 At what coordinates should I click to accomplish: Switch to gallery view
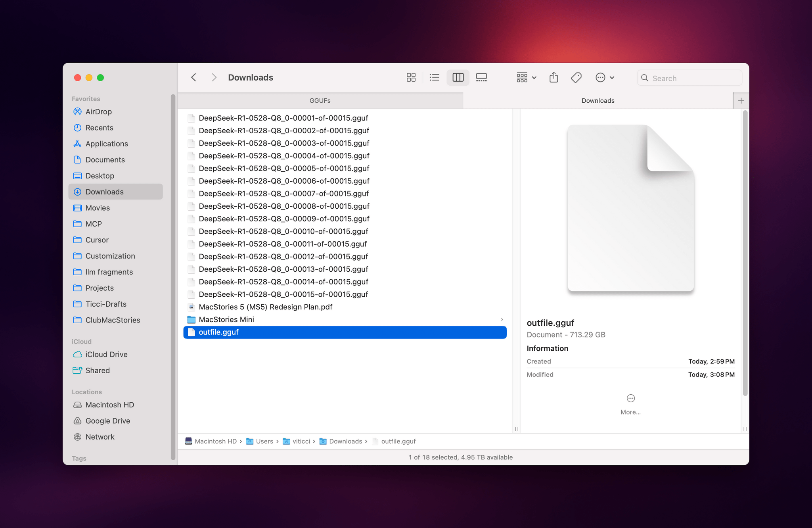click(x=481, y=77)
